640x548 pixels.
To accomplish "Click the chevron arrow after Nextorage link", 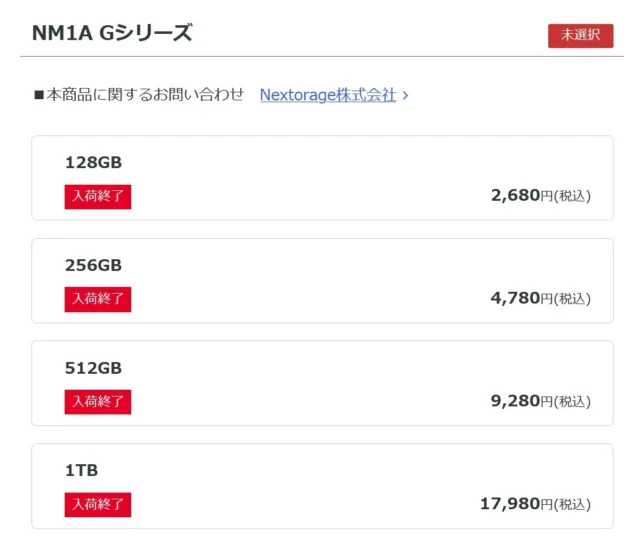I will [x=405, y=96].
